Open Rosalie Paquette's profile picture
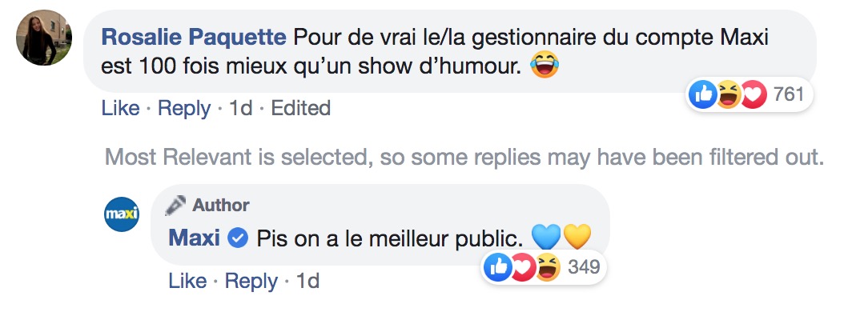This screenshot has width=868, height=312. coord(44,38)
